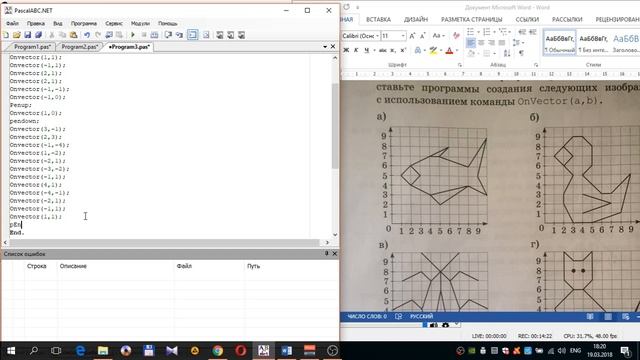Open the Вид menu in PascalABC

click(x=58, y=23)
